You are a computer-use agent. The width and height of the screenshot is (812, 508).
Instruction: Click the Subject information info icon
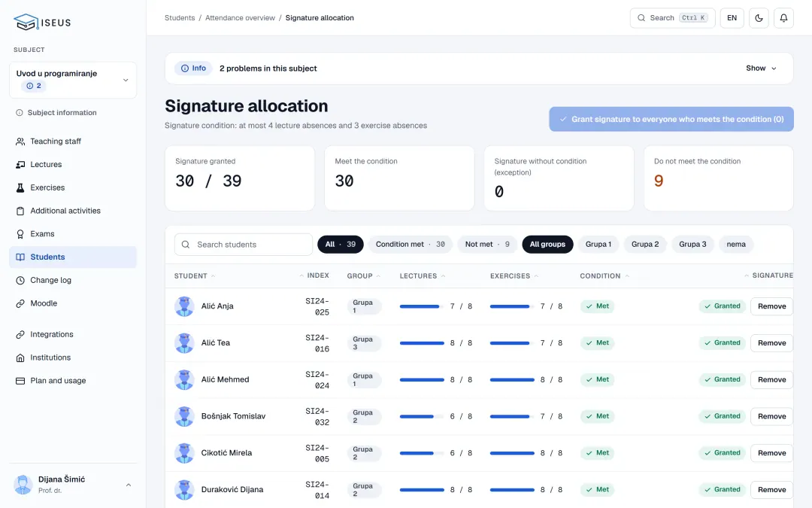click(x=19, y=113)
